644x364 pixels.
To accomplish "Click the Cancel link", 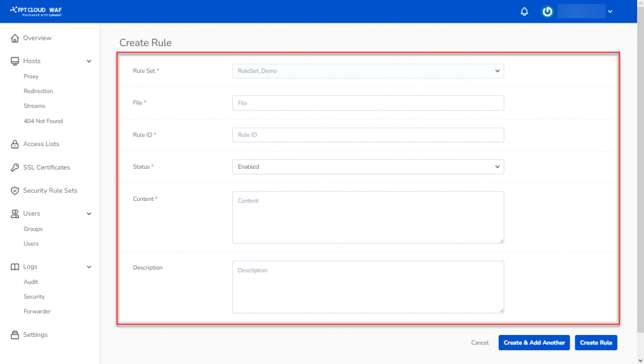I will point(480,343).
